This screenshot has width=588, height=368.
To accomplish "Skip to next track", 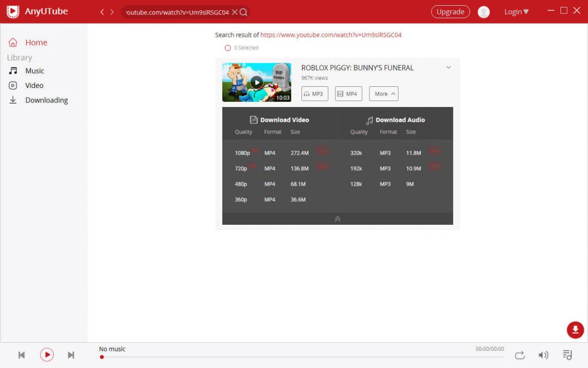I will tap(71, 355).
